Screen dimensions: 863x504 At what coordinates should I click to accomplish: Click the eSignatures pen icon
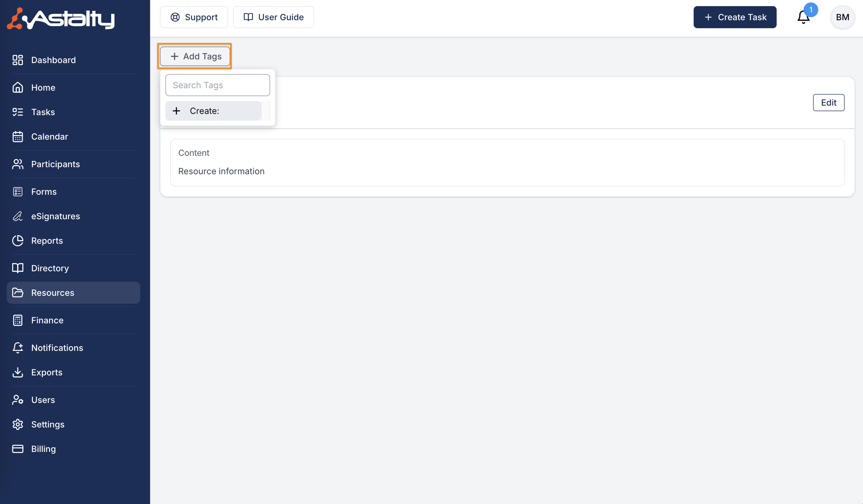click(18, 216)
